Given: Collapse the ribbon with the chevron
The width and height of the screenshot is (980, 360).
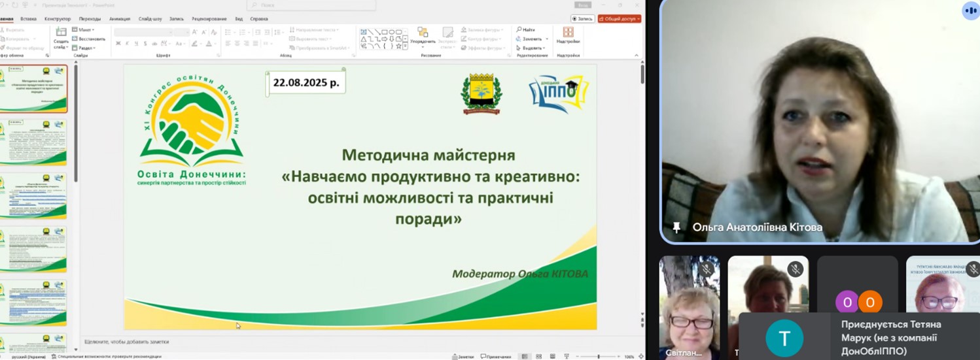Looking at the screenshot, I should point(637,56).
